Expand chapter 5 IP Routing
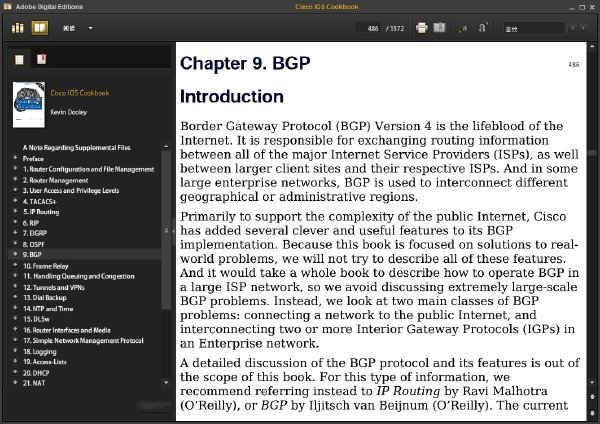 15,211
